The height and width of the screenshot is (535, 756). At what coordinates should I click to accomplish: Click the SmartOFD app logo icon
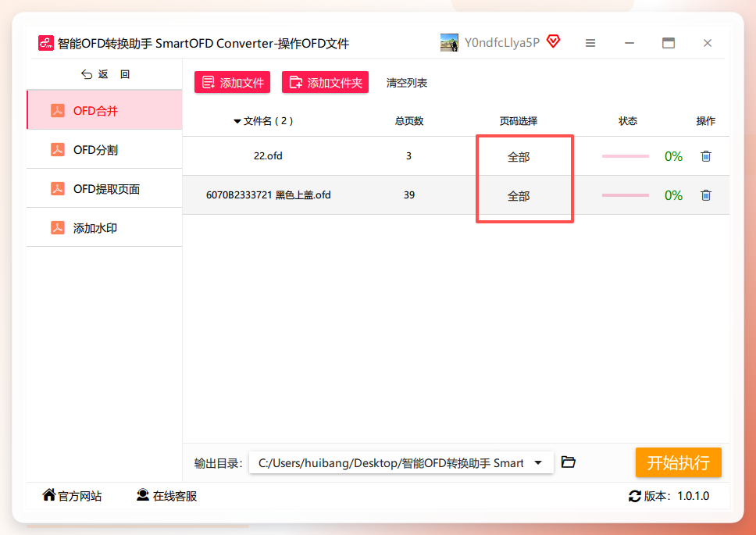[46, 43]
